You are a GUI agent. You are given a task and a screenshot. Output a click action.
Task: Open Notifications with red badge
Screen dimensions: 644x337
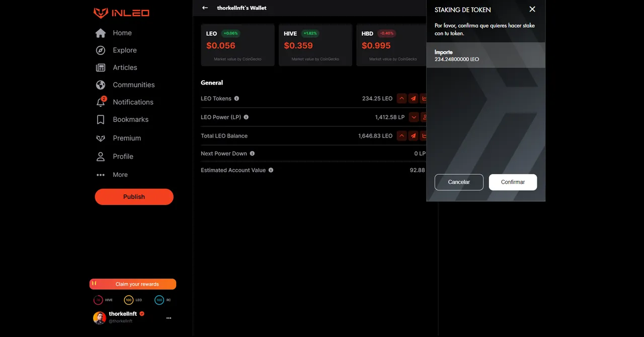(124, 102)
